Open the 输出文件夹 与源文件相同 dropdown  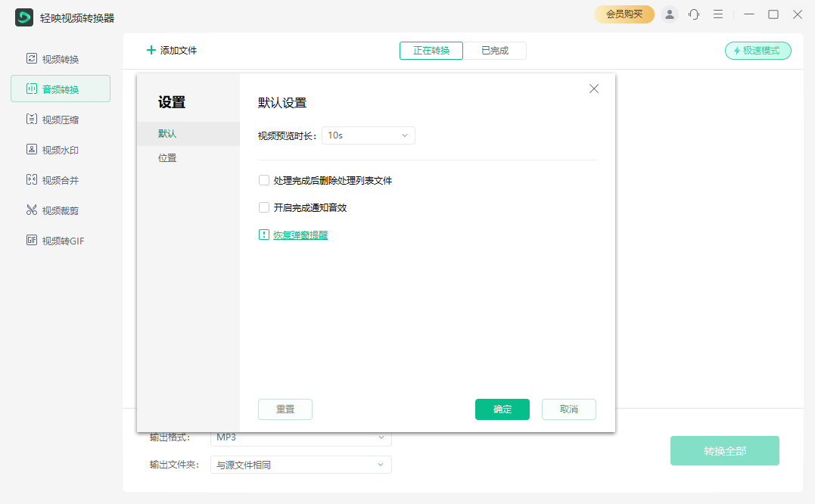pyautogui.click(x=300, y=465)
